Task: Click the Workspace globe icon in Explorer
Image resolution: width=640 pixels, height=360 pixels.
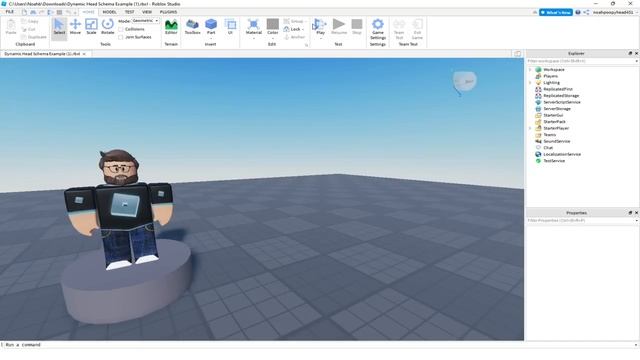Action: pyautogui.click(x=538, y=70)
